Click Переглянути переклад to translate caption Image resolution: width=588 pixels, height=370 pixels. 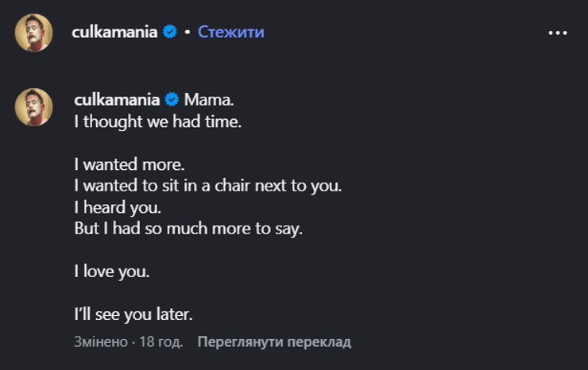(x=274, y=342)
